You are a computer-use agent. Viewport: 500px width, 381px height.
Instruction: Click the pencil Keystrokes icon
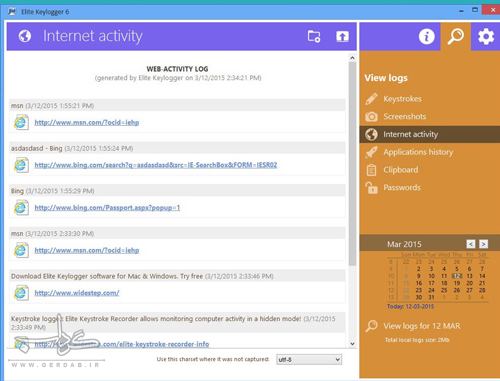click(371, 99)
